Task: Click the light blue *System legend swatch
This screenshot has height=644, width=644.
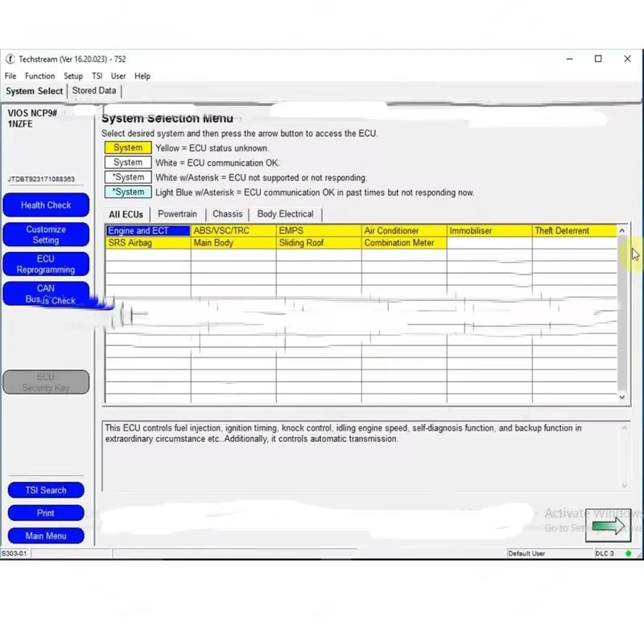Action: [x=128, y=192]
